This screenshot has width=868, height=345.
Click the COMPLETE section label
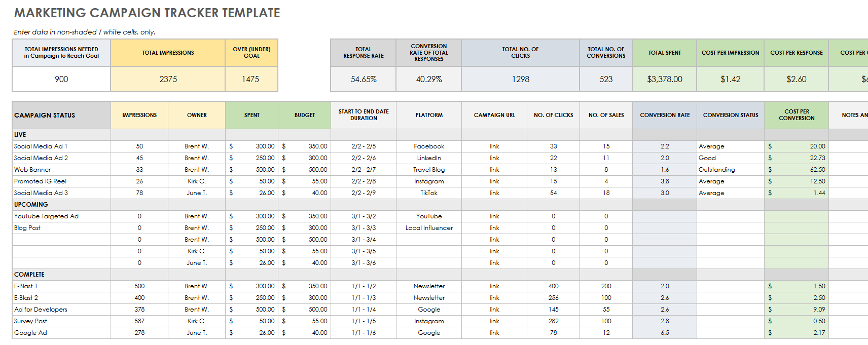click(29, 275)
